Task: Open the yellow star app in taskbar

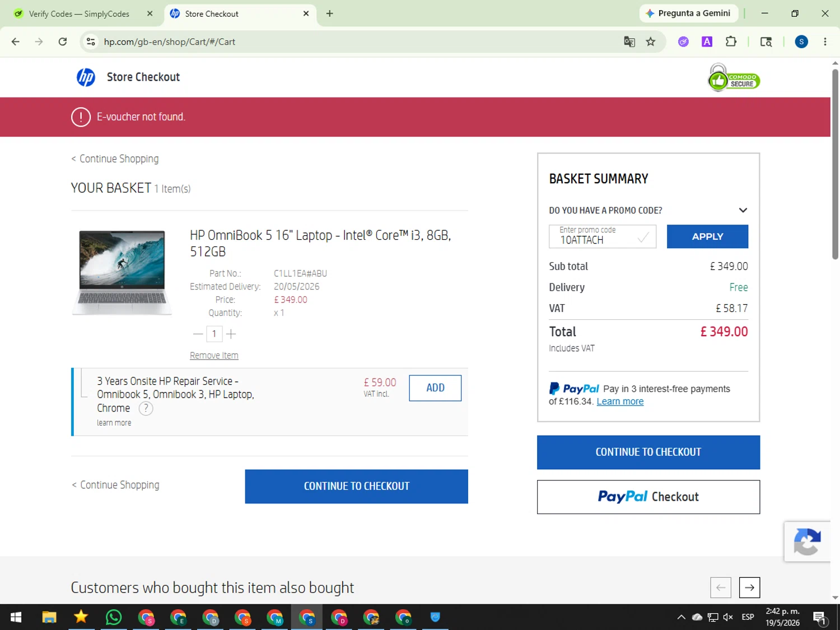Action: [x=81, y=617]
